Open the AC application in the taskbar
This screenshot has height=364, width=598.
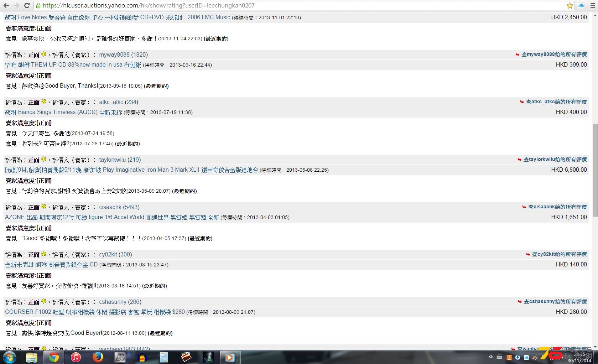point(120,357)
